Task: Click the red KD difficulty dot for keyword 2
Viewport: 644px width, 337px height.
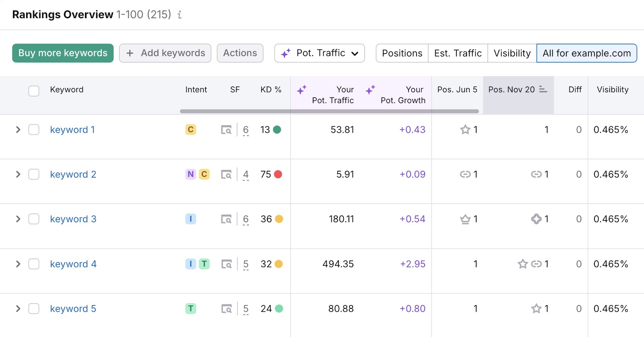Action: point(278,174)
